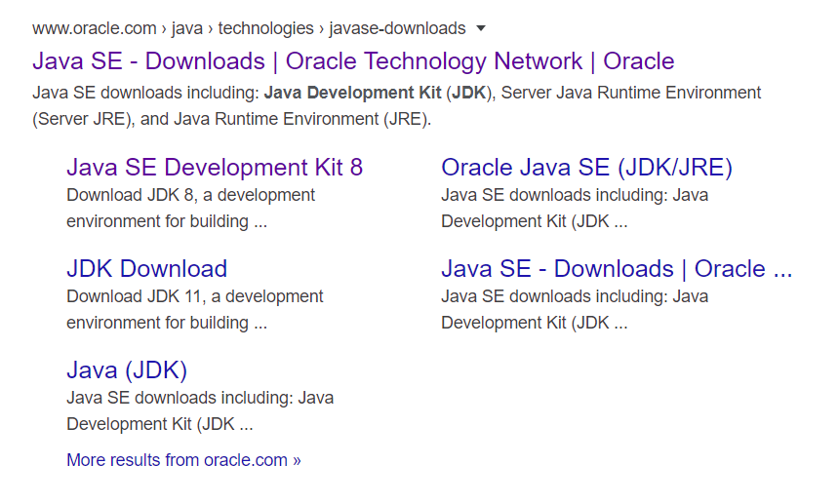Click '(Server JRE), and Java Runtime Environment (JRE).' text
The image size is (839, 504).
(231, 119)
